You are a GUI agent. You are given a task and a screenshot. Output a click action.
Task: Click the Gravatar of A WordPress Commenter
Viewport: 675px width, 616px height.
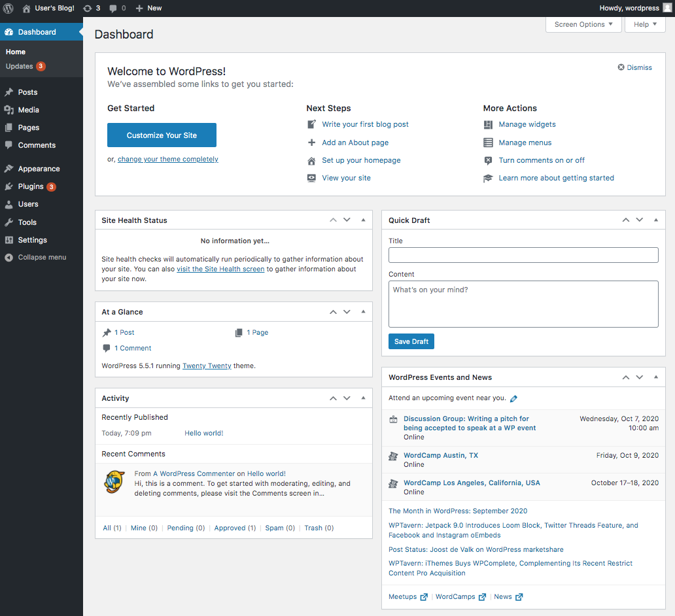(114, 482)
